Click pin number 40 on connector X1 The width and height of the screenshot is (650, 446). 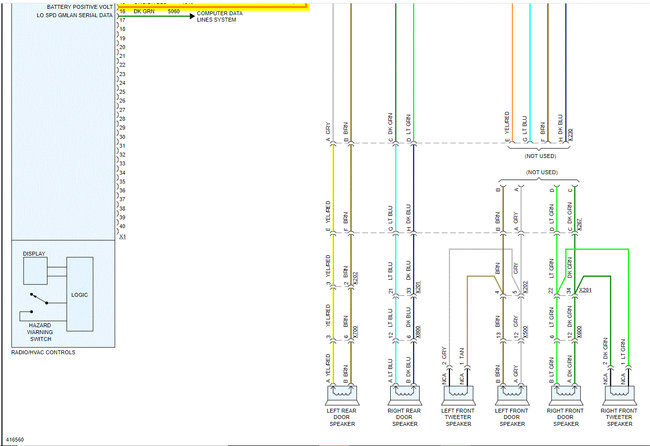pos(122,226)
